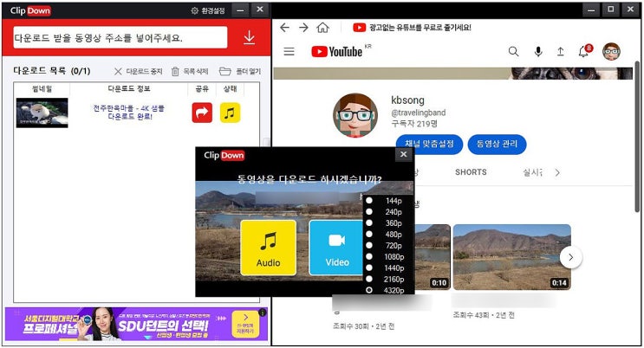Choose Video download in ClipDown dialog
Image resolution: width=644 pixels, height=348 pixels.
point(336,248)
